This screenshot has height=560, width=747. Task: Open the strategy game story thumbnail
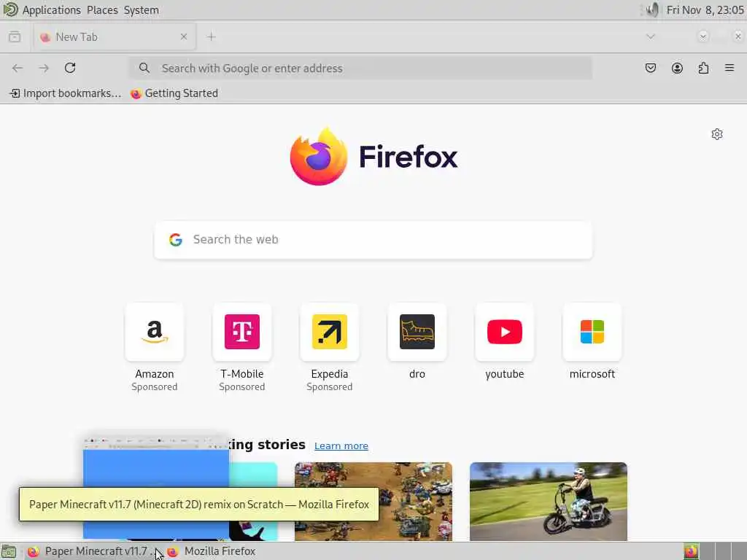(x=373, y=502)
